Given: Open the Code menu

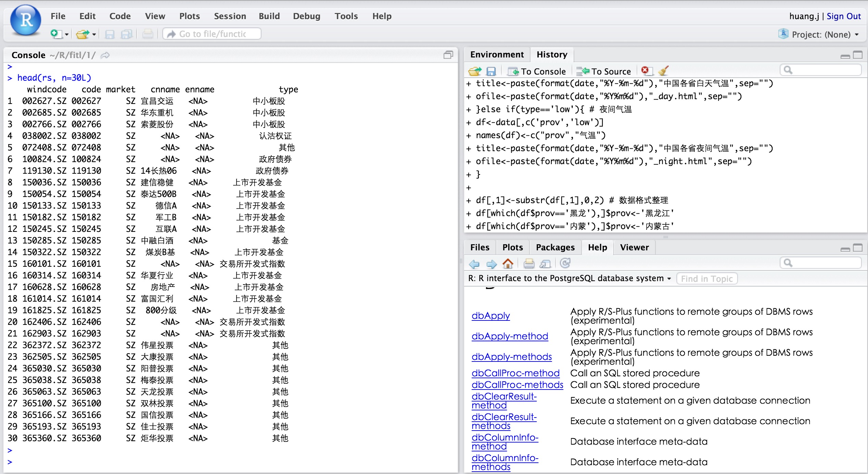Looking at the screenshot, I should 120,16.
